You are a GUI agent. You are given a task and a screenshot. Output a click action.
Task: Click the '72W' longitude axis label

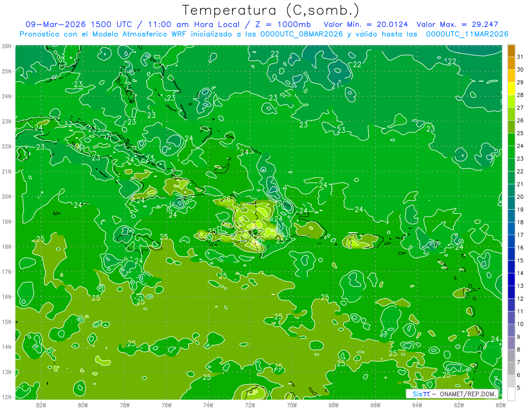(x=250, y=404)
